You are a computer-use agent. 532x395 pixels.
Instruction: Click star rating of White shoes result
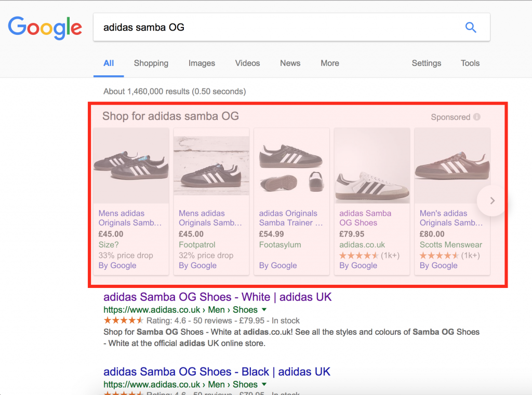click(x=124, y=320)
